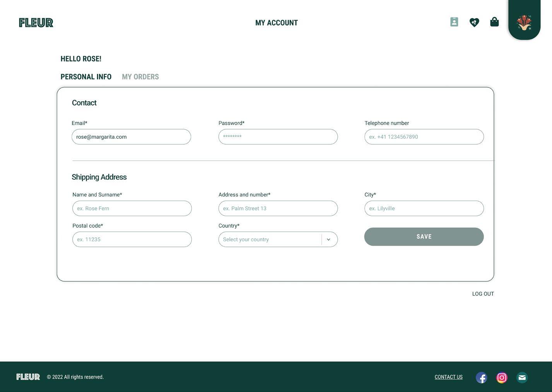Click the Shipping Address heading
Image resolution: width=552 pixels, height=392 pixels.
pyautogui.click(x=99, y=177)
